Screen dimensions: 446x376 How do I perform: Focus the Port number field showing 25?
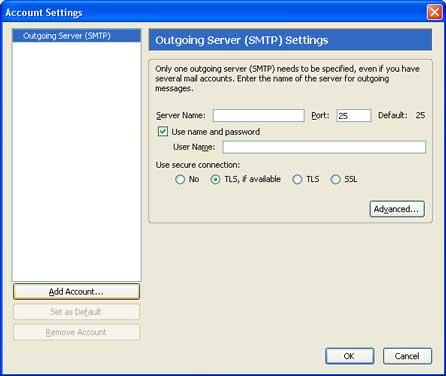click(353, 115)
